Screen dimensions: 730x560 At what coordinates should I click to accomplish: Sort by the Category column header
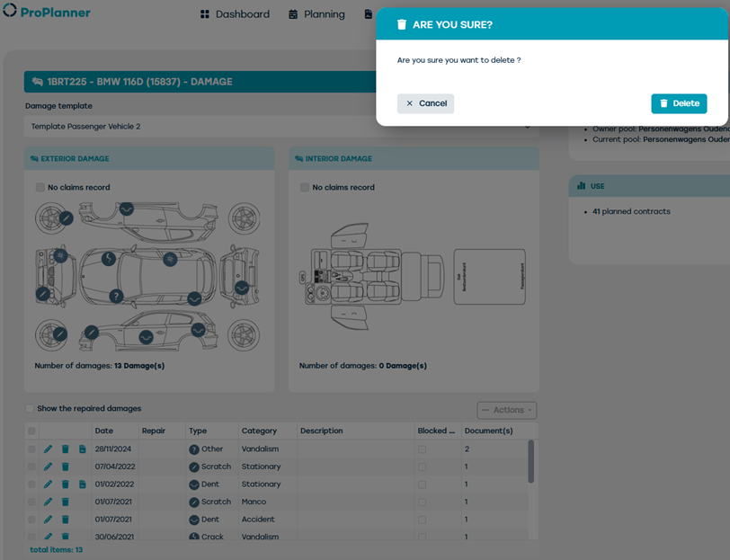tap(259, 431)
